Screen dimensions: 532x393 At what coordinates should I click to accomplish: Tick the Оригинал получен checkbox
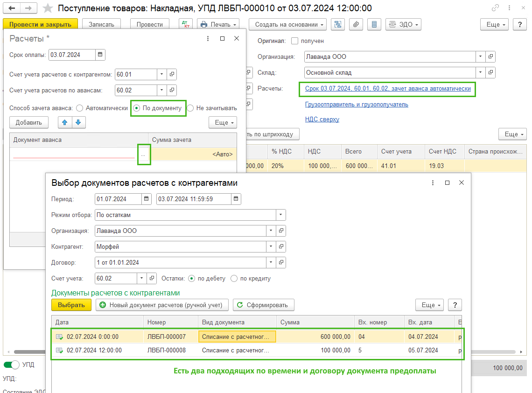tap(295, 41)
